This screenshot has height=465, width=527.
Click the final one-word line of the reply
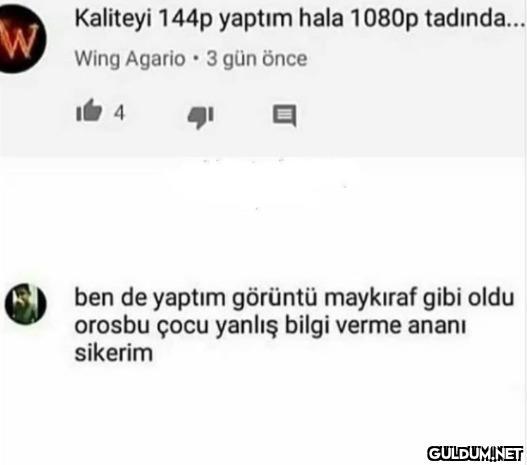tap(114, 353)
